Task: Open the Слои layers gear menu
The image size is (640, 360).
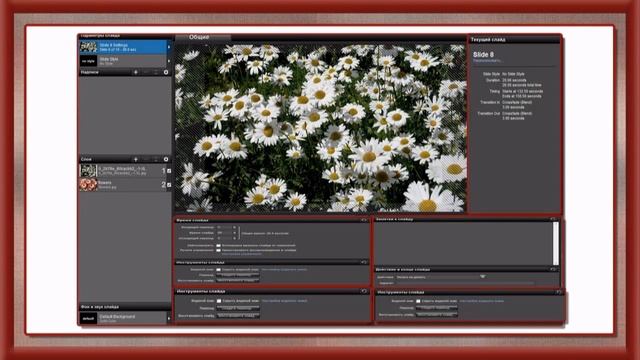Action: [166, 159]
